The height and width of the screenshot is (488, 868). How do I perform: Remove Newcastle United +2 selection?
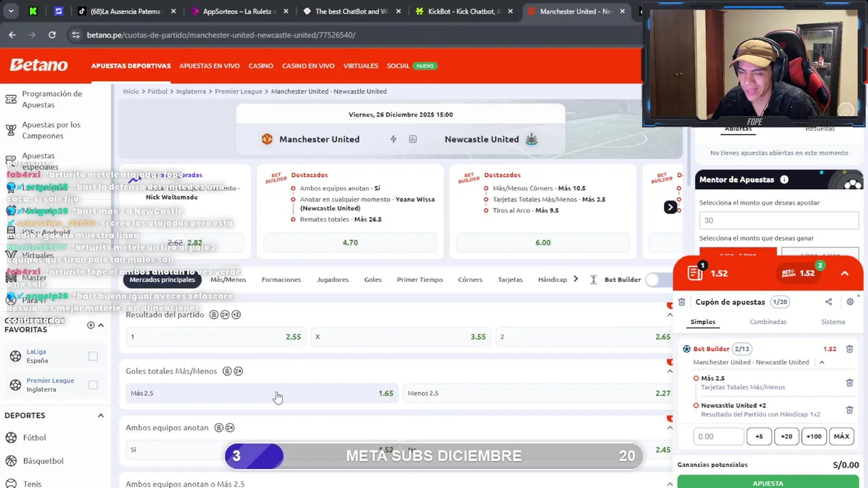click(849, 410)
